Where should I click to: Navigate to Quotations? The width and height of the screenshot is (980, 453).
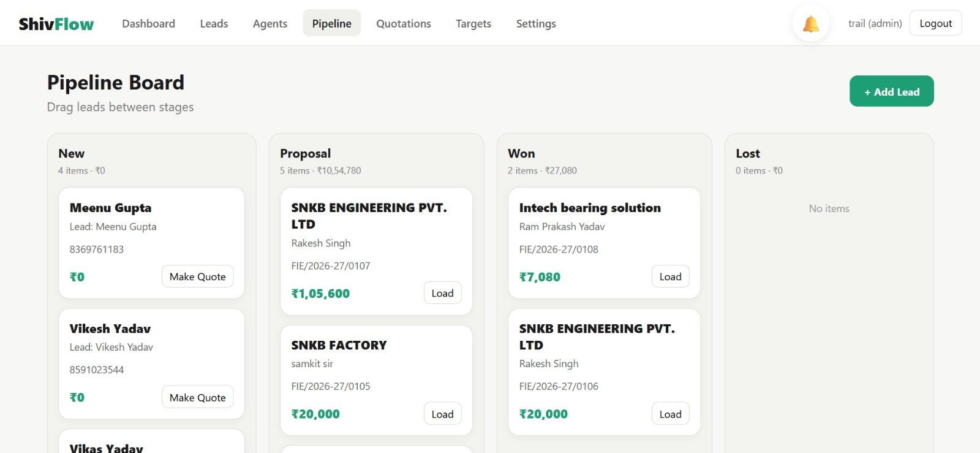[404, 23]
